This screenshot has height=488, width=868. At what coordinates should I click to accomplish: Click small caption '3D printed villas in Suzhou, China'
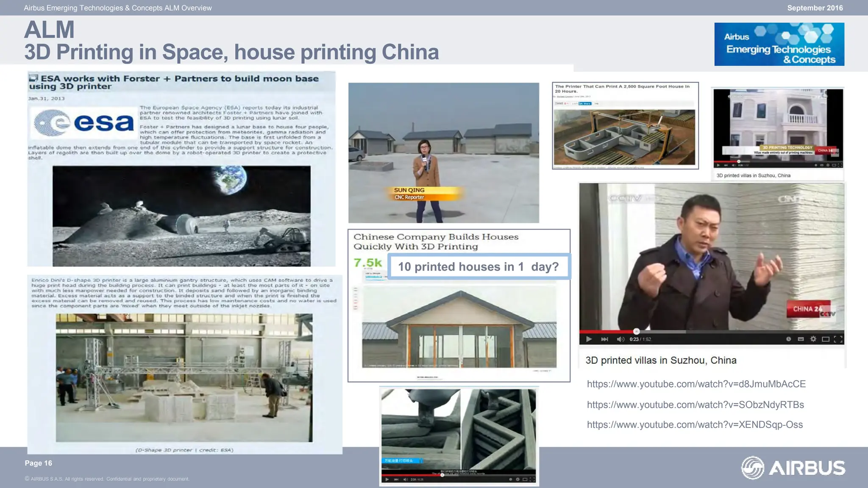(753, 175)
